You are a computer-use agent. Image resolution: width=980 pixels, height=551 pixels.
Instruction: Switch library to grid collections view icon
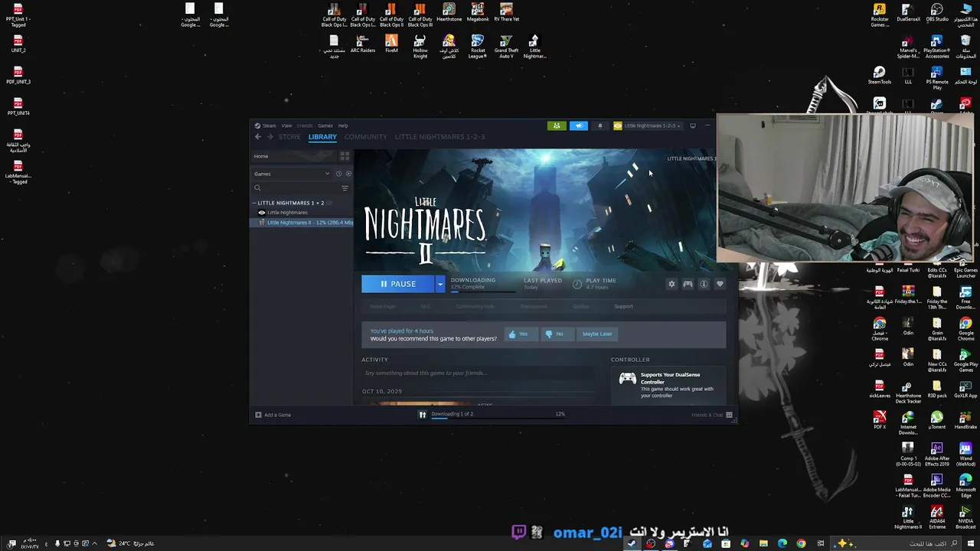pos(345,156)
